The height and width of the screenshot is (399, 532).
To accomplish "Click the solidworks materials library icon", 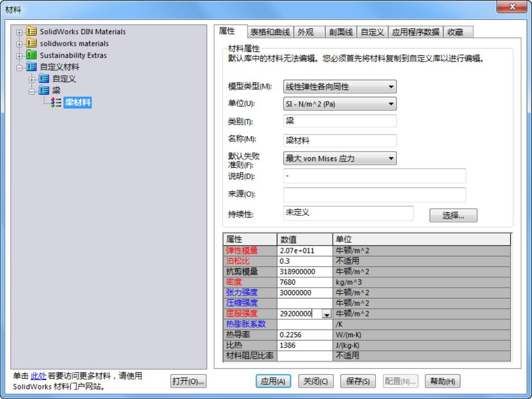I will tap(31, 43).
